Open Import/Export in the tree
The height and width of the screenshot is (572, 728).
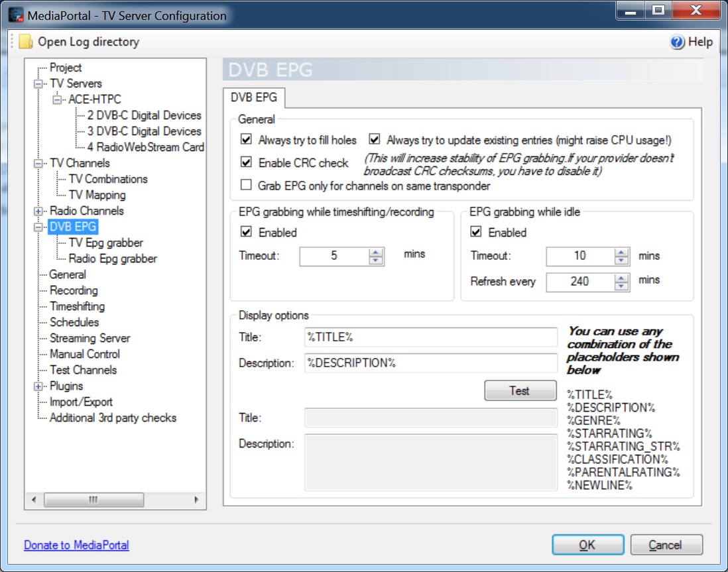point(82,402)
